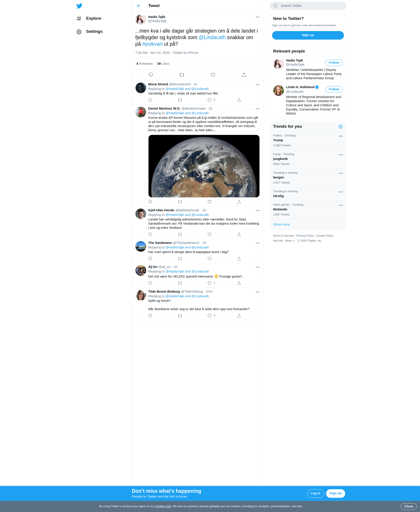The height and width of the screenshot is (512, 420).
Task: Share Hadia Tajik's main tweet
Action: (244, 75)
